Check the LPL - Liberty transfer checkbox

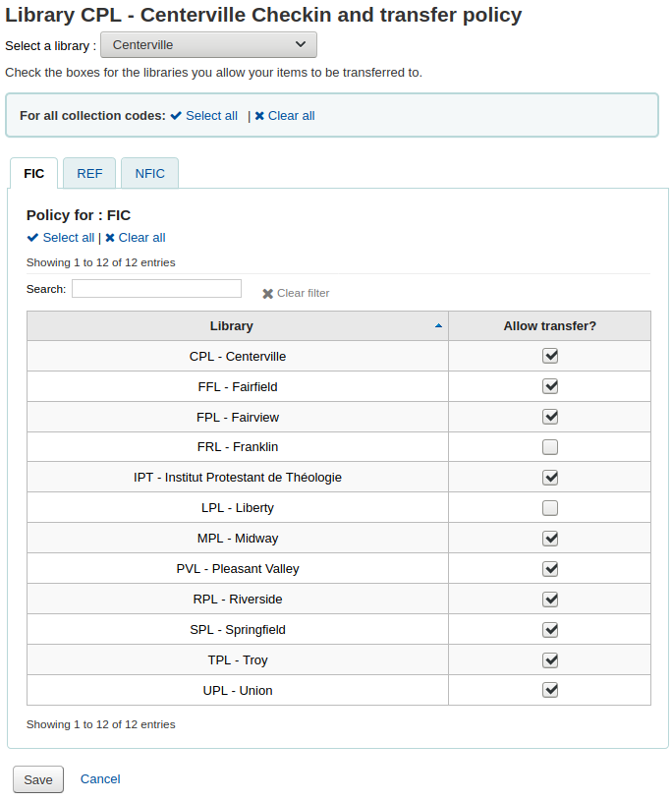550,508
